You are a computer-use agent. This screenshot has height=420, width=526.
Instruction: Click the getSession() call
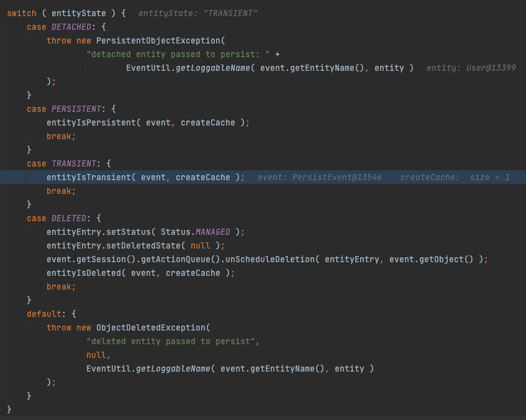(106, 260)
